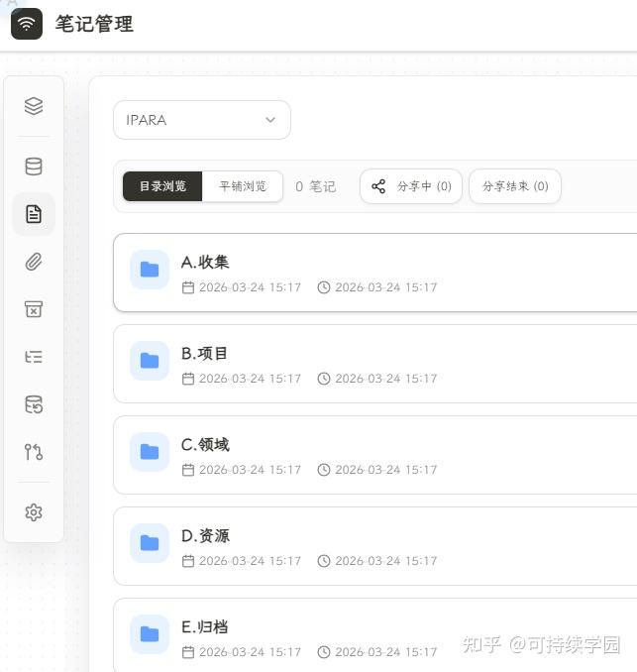
Task: Click the share icon in 分享中 button
Action: pos(378,186)
